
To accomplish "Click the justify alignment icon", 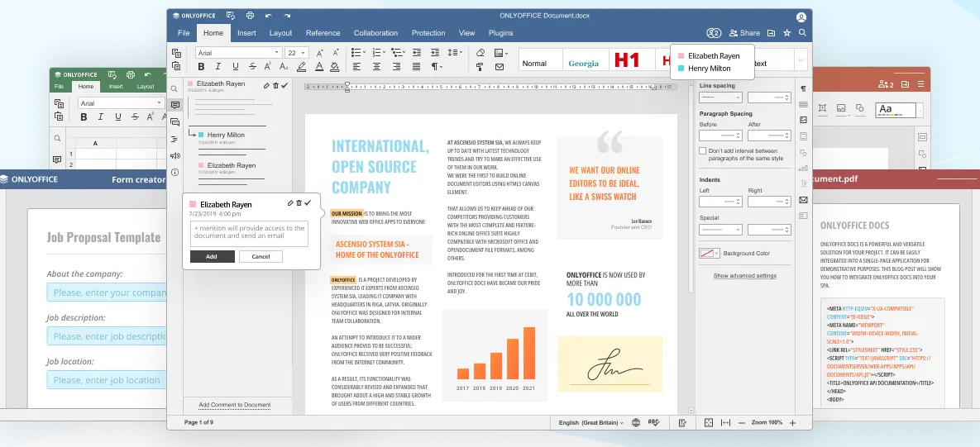I will pos(416,66).
